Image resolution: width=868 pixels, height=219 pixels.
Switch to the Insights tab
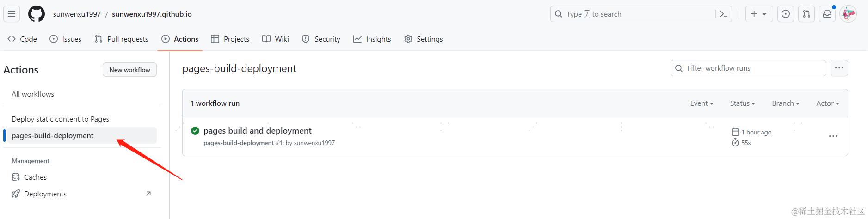pyautogui.click(x=372, y=39)
